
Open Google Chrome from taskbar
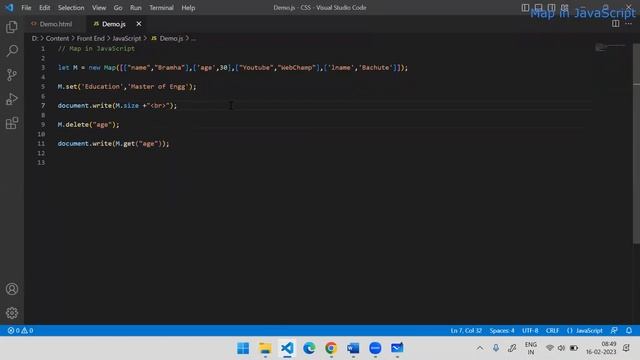coord(331,348)
